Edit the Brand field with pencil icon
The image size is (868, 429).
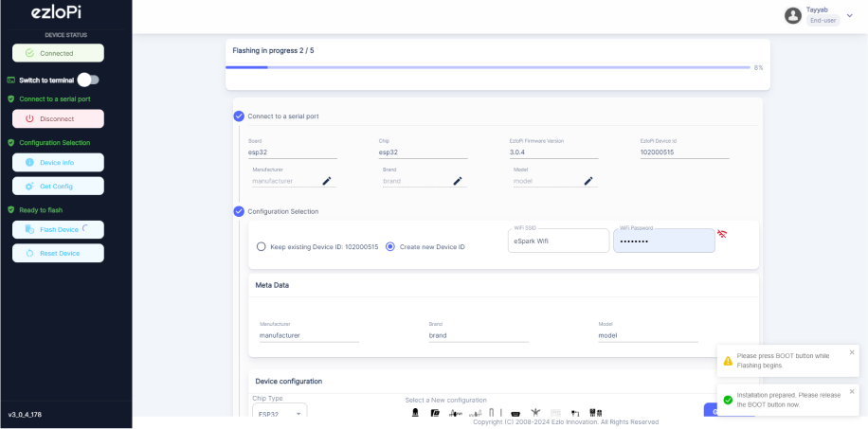click(458, 181)
